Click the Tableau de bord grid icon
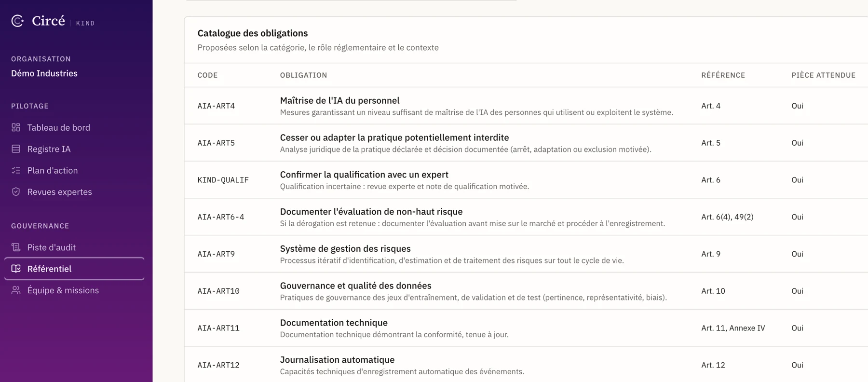Image resolution: width=868 pixels, height=382 pixels. coord(16,127)
